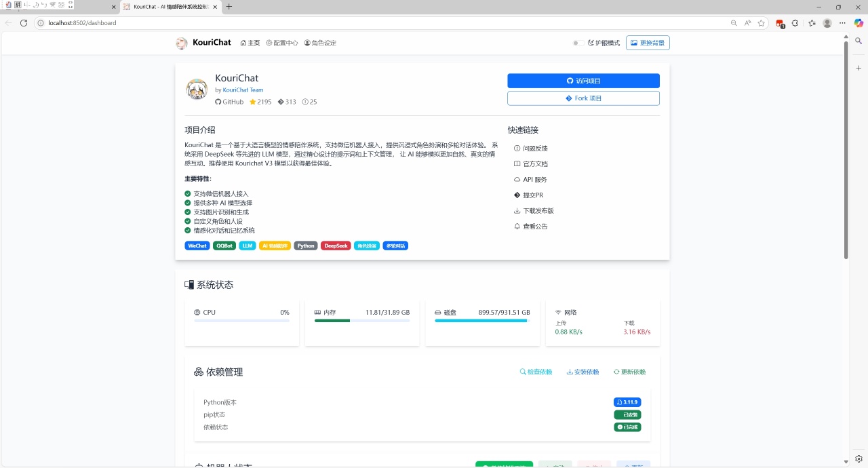Switch to the first browser tab
868x468 pixels.
click(60, 7)
